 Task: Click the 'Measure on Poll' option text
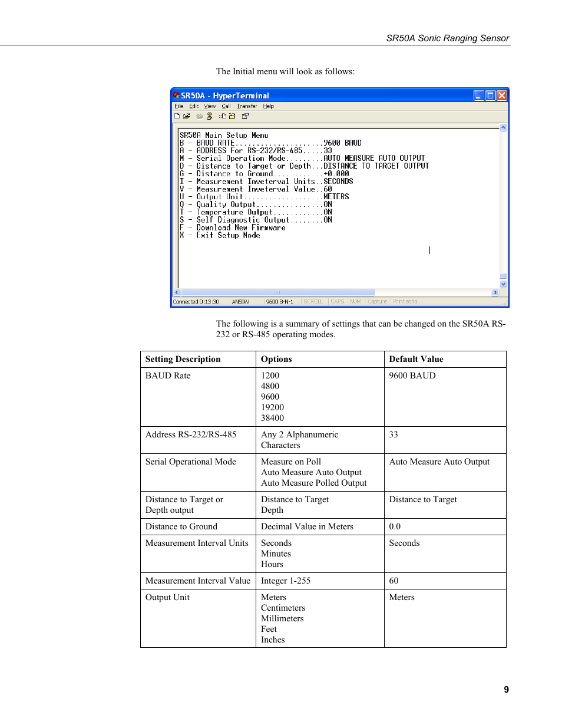point(291,462)
